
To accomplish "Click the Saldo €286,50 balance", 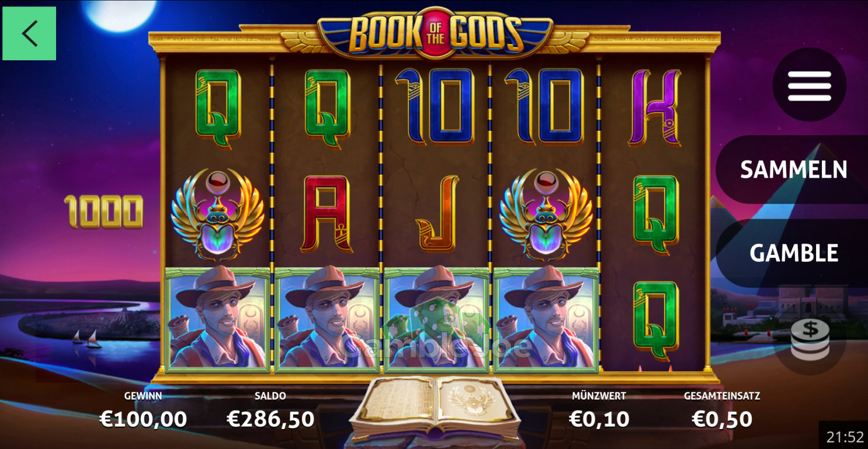I will pos(270,419).
